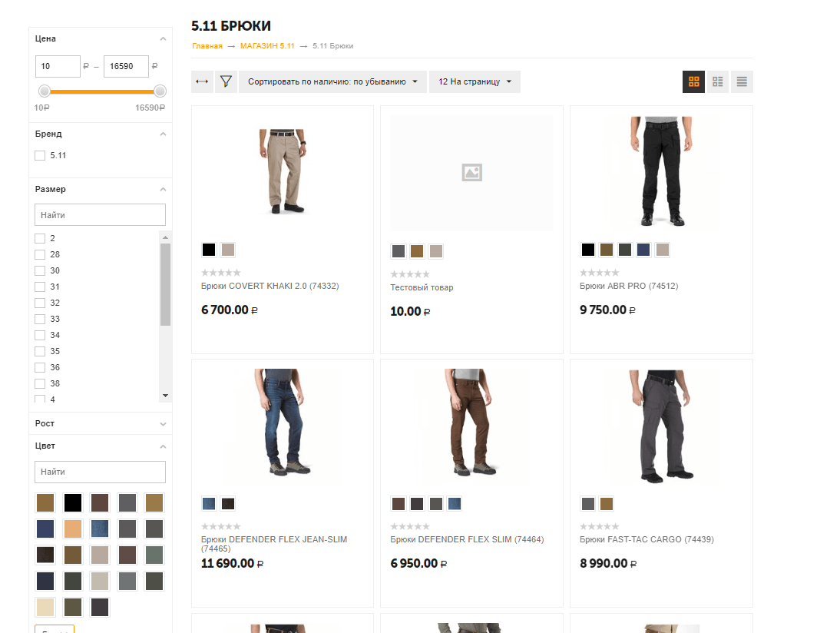Viewport: 840px width, 633px height.
Task: Rate DEFENDER FLEX JEAN-SLIM with stars
Action: tap(220, 526)
